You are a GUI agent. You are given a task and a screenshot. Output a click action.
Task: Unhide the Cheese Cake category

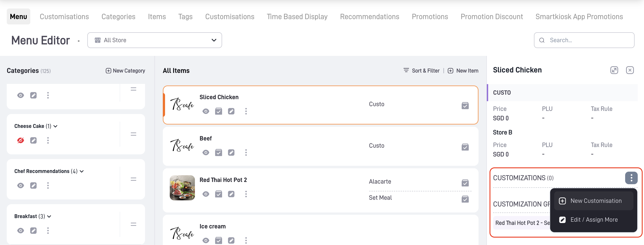coord(20,140)
